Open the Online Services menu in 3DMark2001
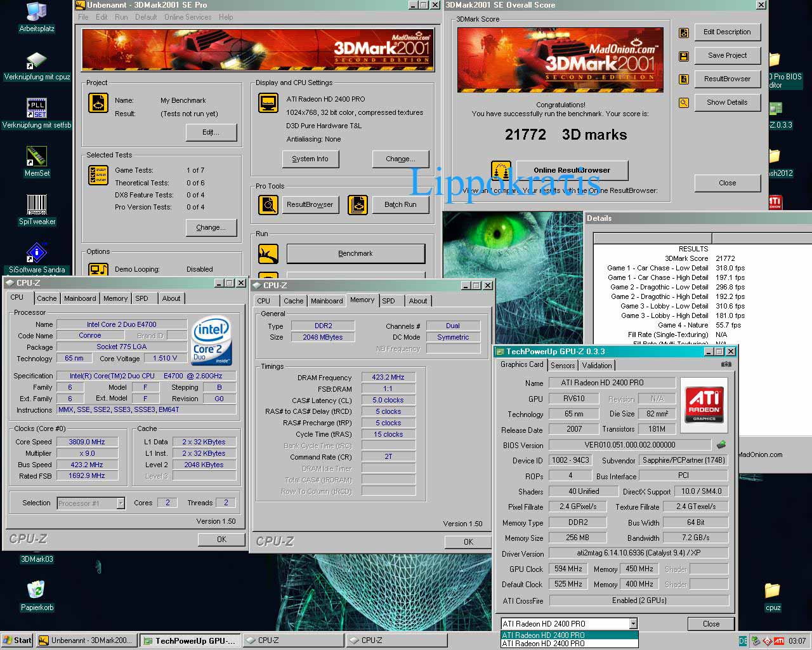 (x=188, y=17)
